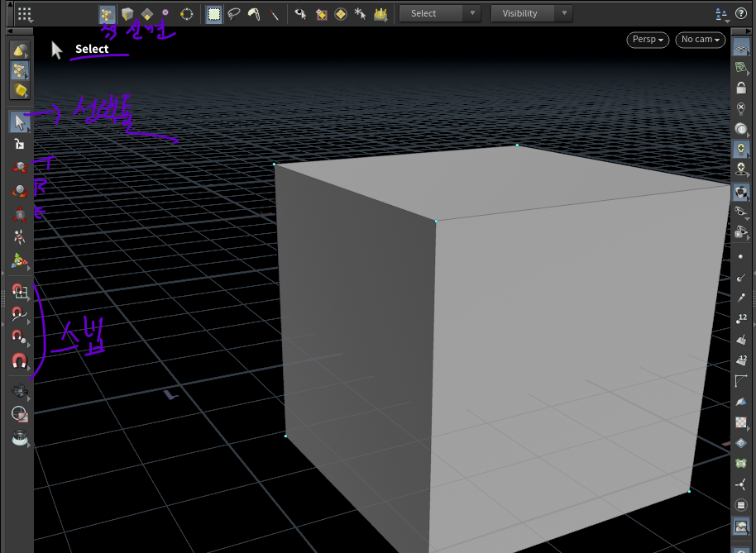Toggle Display Primitive Numbers icon
This screenshot has width=756, height=553.
(x=741, y=360)
